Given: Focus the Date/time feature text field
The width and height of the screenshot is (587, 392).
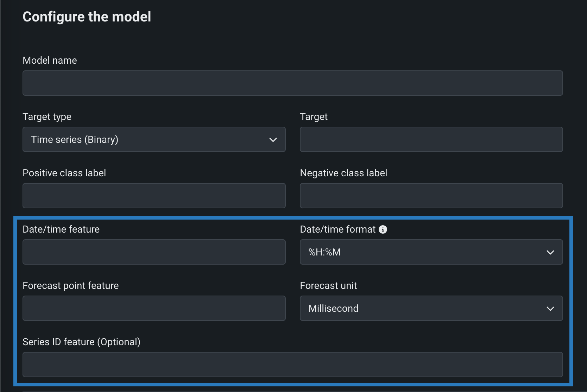Looking at the screenshot, I should click(x=154, y=252).
